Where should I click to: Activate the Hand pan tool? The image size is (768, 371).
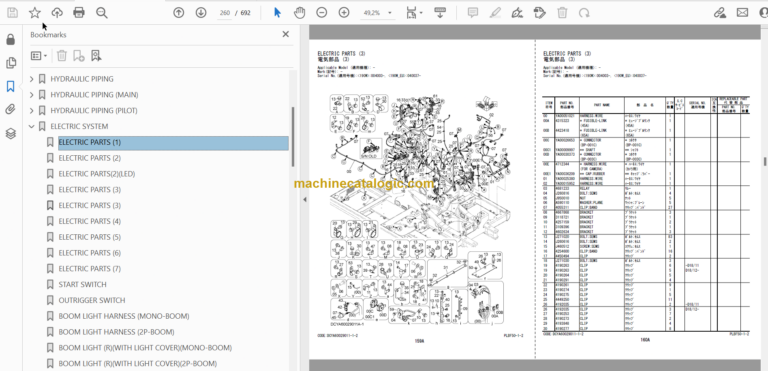click(299, 13)
